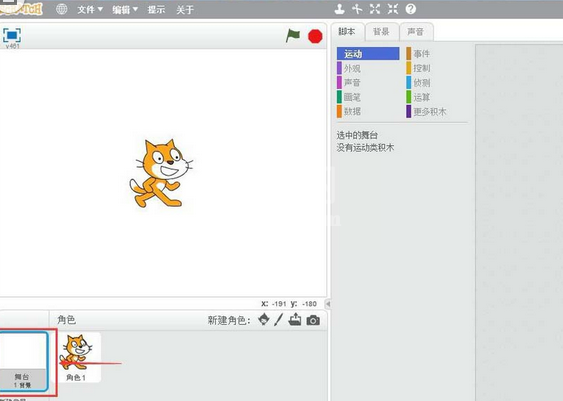Open the 提示 menu item
Screen dimensions: 563x401
[x=156, y=10]
